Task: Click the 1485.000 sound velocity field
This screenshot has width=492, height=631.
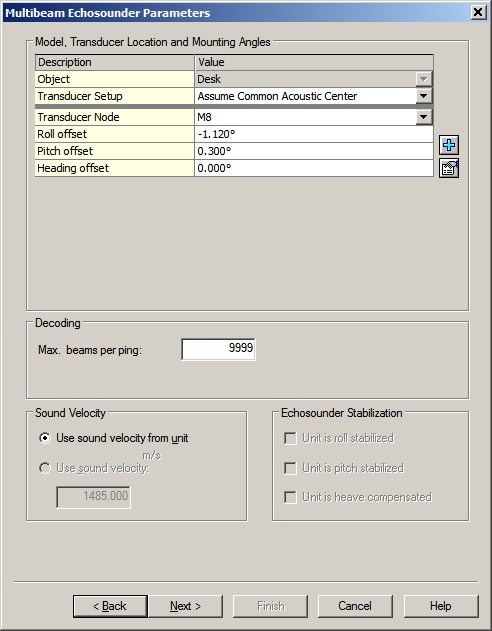Action: [93, 497]
